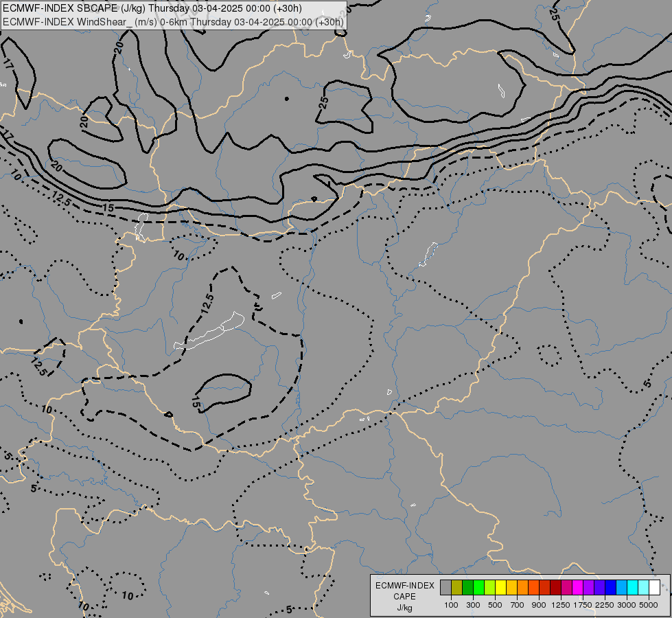This screenshot has width=672, height=618.
Task: Click the pure yellow legend swatch
Action: pyautogui.click(x=500, y=587)
